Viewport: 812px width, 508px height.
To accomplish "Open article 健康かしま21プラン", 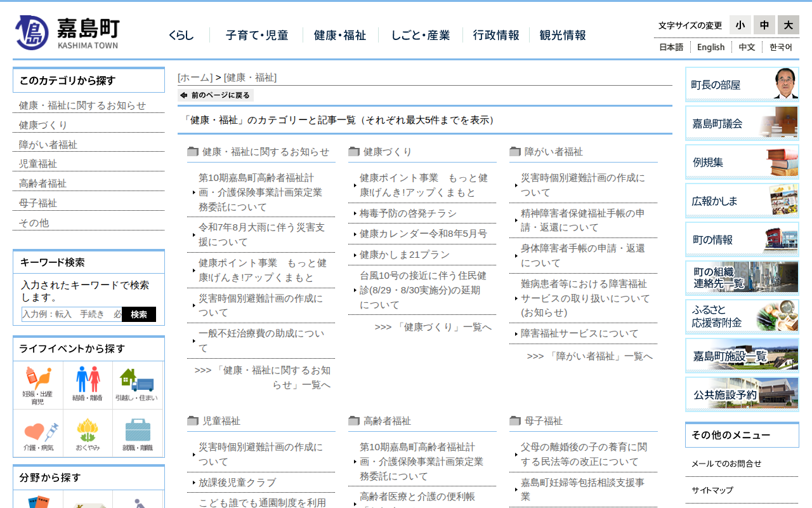I will point(405,255).
